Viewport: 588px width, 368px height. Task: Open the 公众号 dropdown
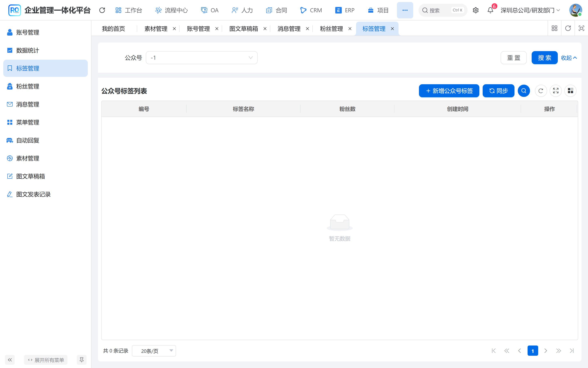(202, 58)
